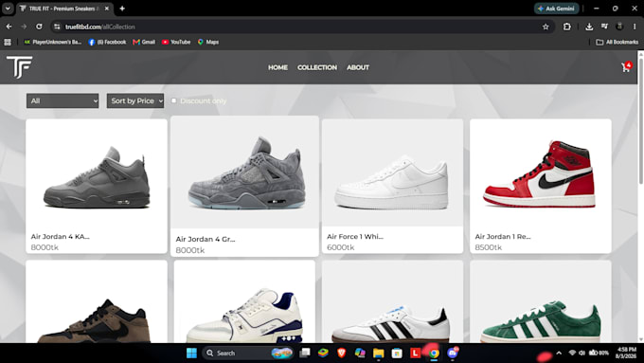Image resolution: width=644 pixels, height=363 pixels.
Task: Open the PlayerUnknown's bookmark
Action: click(x=53, y=42)
